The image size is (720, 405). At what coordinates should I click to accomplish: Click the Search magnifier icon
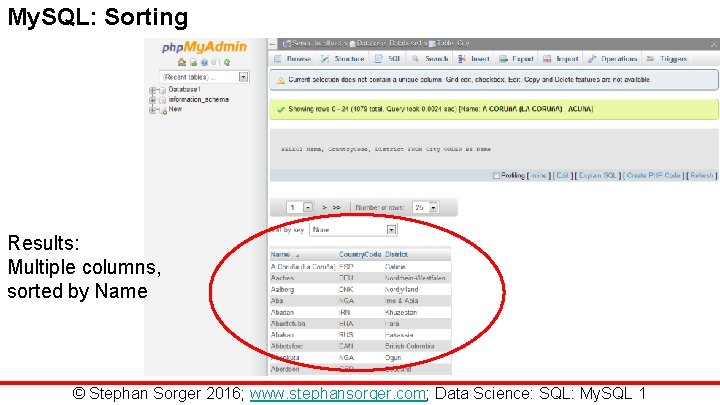pos(415,59)
